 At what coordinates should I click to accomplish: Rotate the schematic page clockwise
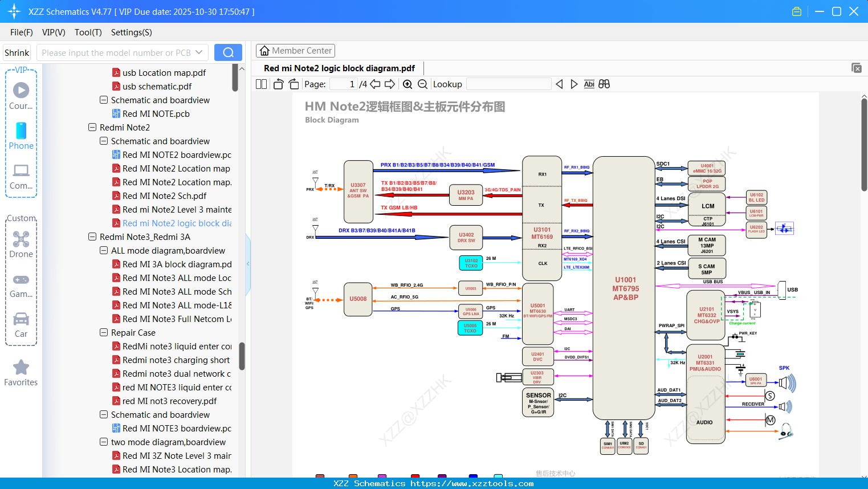tap(293, 84)
